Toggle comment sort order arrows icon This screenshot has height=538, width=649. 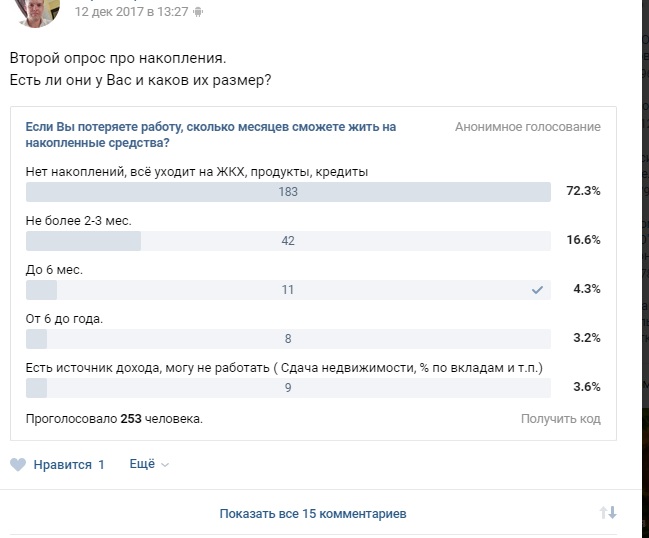[608, 513]
